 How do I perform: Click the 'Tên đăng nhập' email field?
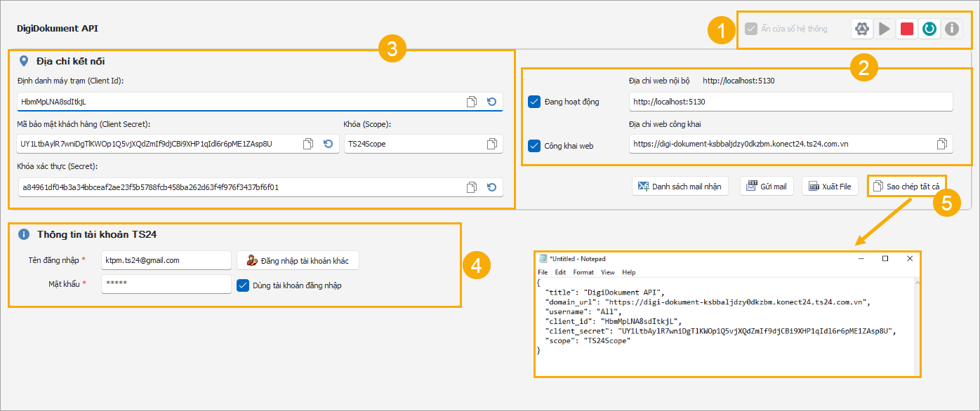[x=166, y=260]
